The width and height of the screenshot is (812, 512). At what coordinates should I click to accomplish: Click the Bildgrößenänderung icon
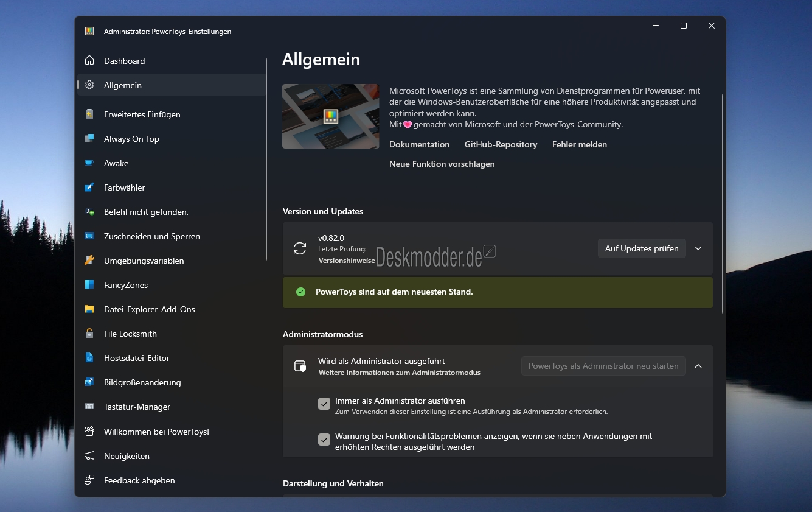(89, 382)
